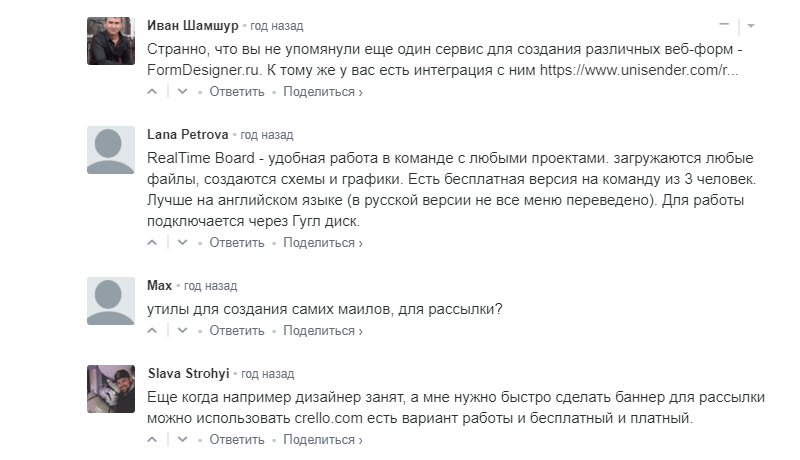
Task: Upvote Иван Шамшур's comment
Action: [x=152, y=92]
